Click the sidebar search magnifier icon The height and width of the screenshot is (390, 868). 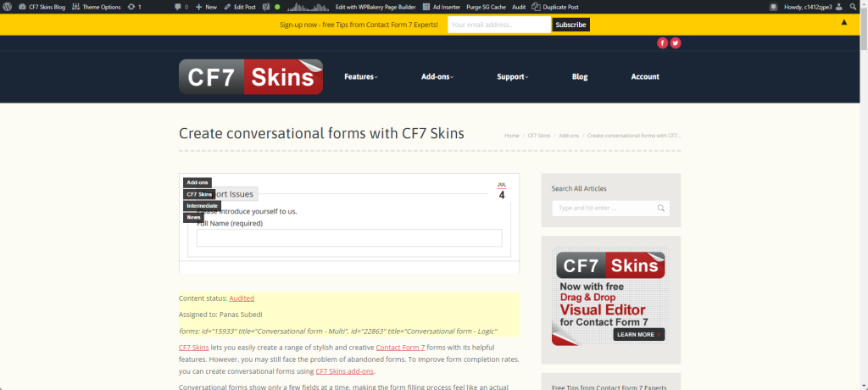point(660,208)
